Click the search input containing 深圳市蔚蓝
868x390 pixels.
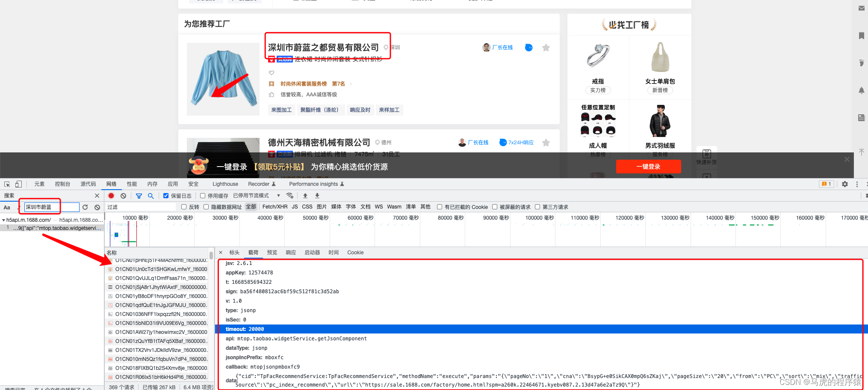click(51, 207)
